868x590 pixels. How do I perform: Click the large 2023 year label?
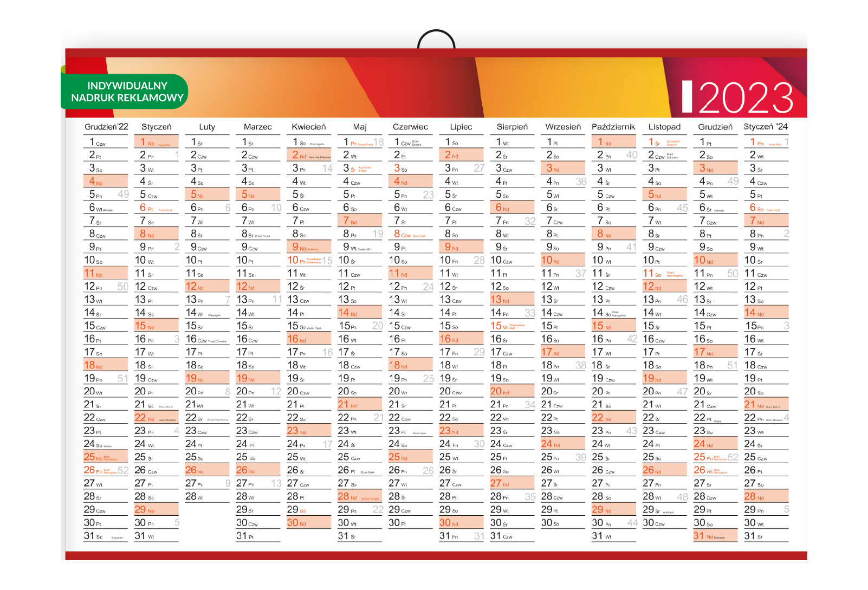pos(746,98)
